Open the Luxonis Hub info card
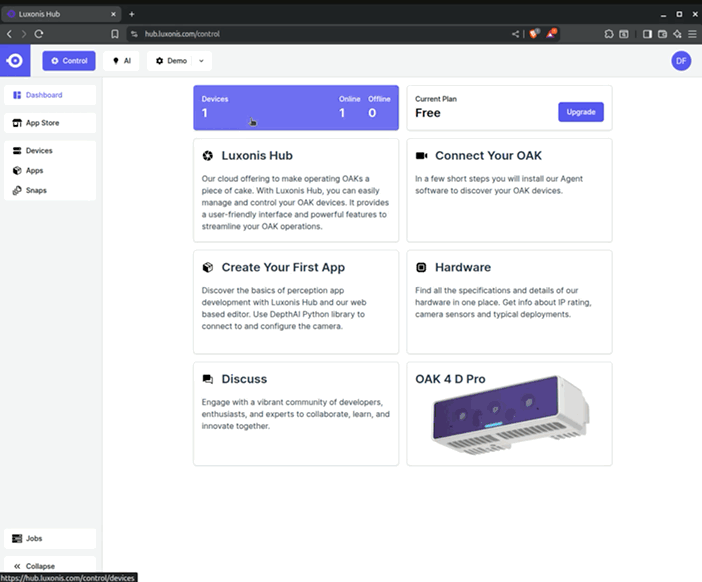The width and height of the screenshot is (702, 582). pos(296,190)
